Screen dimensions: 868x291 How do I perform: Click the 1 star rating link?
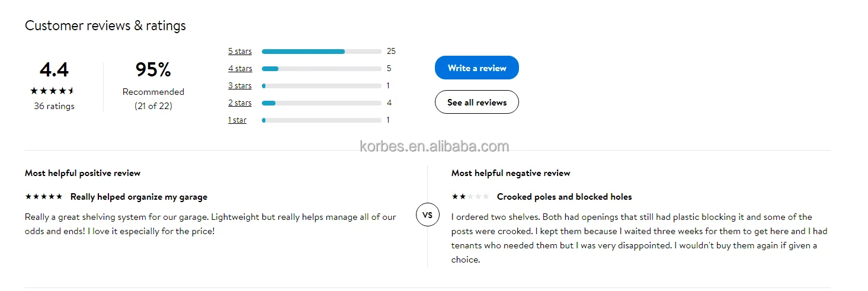(237, 120)
